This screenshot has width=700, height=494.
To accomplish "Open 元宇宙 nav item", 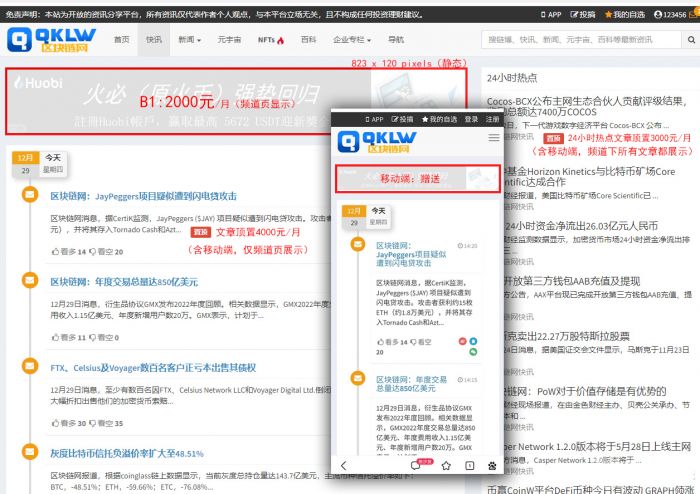I will click(x=229, y=40).
